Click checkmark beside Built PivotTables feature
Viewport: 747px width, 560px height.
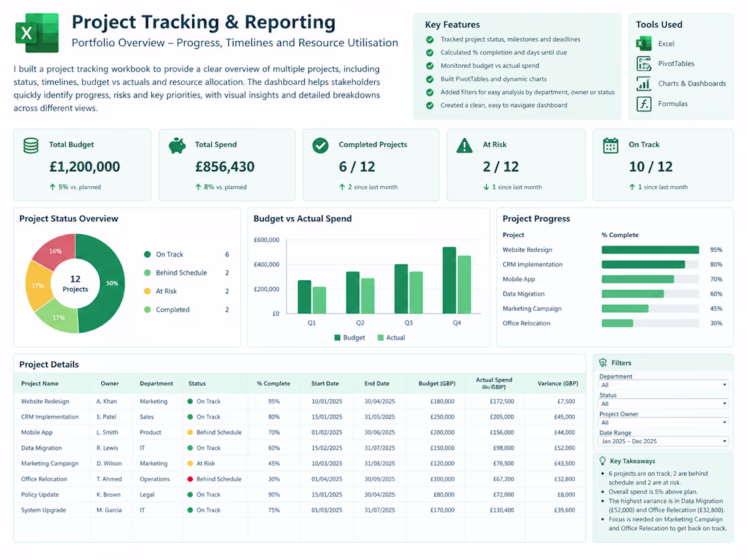tap(430, 79)
